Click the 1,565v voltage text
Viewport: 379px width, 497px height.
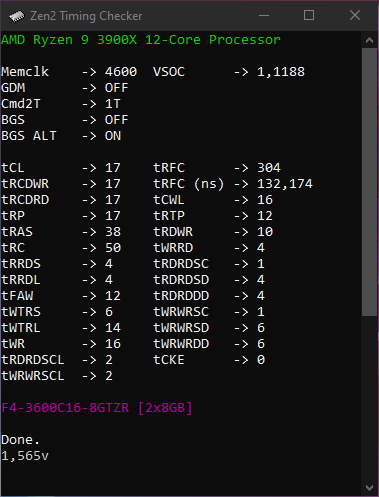(25, 456)
